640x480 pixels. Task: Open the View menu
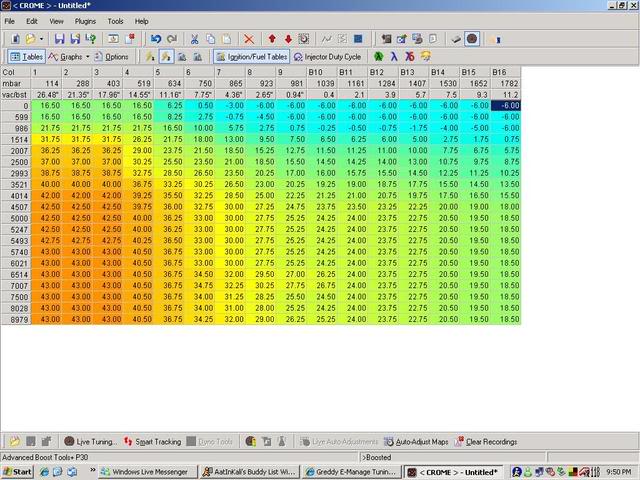[x=56, y=21]
